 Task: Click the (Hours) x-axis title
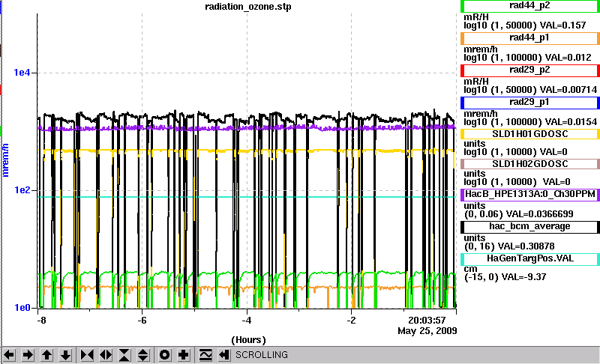pyautogui.click(x=248, y=340)
